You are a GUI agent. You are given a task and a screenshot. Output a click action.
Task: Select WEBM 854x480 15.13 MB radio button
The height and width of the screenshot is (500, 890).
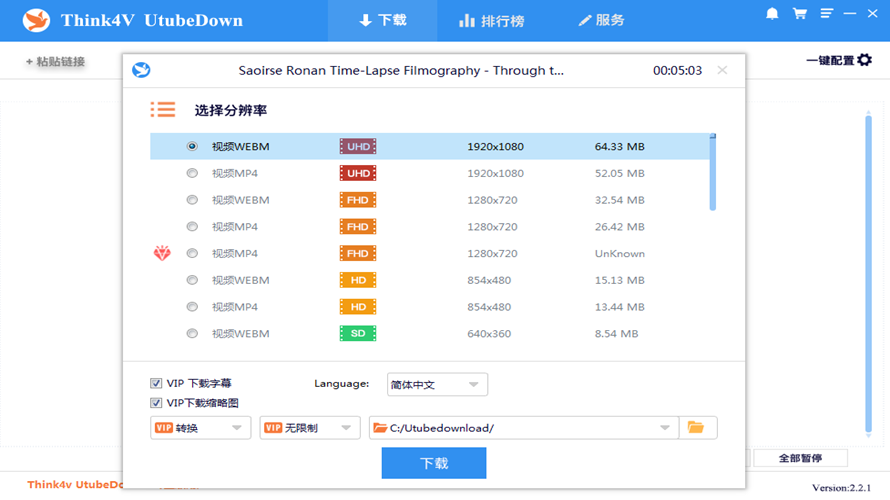coord(192,280)
